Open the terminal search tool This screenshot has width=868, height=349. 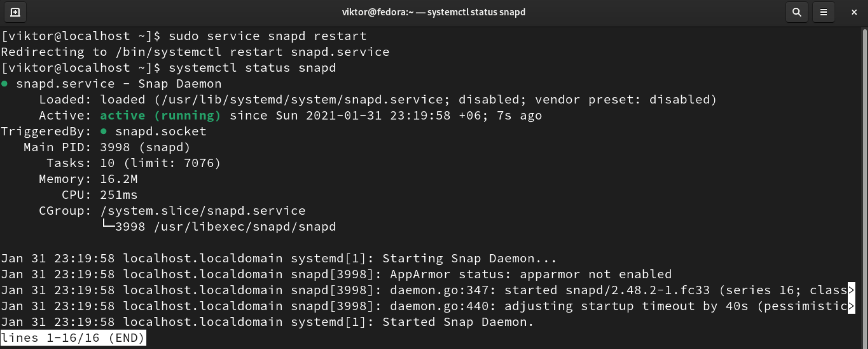(796, 12)
